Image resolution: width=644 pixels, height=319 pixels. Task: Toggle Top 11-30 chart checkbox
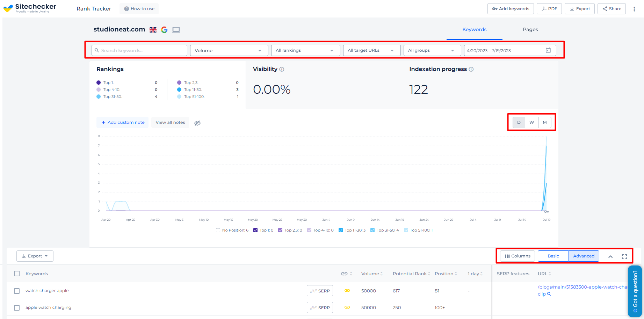click(x=341, y=230)
